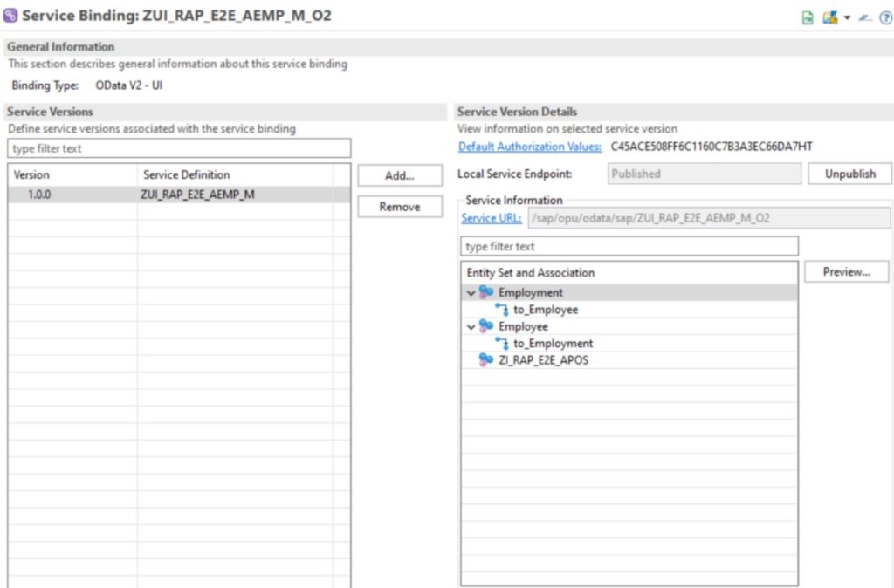Click the ZI_RAP_E2E_APOS entity icon
This screenshot has height=588, width=894.
click(486, 359)
